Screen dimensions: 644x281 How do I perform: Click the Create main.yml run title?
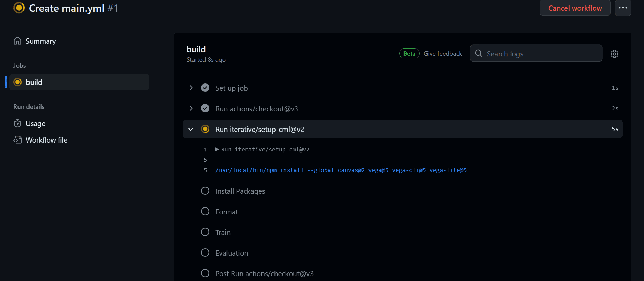67,8
